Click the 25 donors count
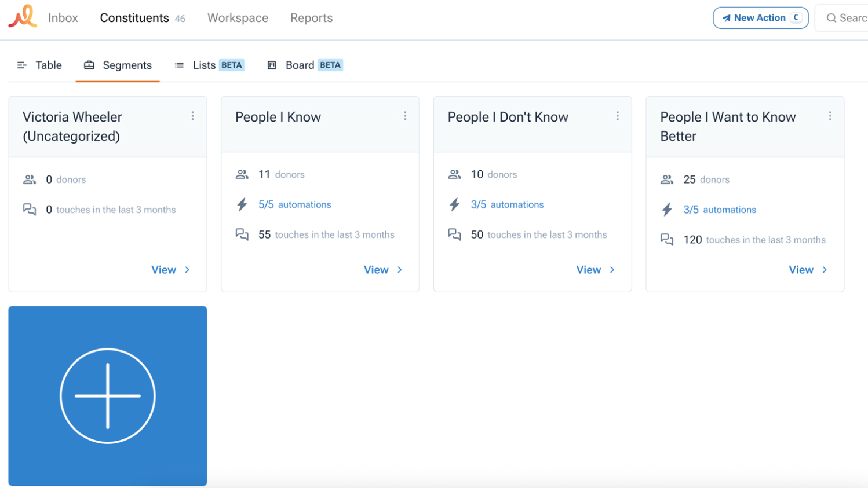Image resolution: width=868 pixels, height=488 pixels. 706,179
